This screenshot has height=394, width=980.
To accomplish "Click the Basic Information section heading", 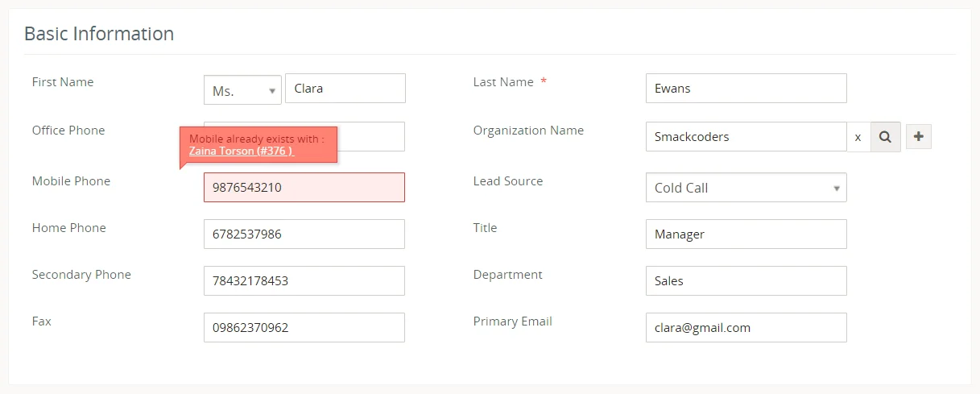I will click(99, 34).
